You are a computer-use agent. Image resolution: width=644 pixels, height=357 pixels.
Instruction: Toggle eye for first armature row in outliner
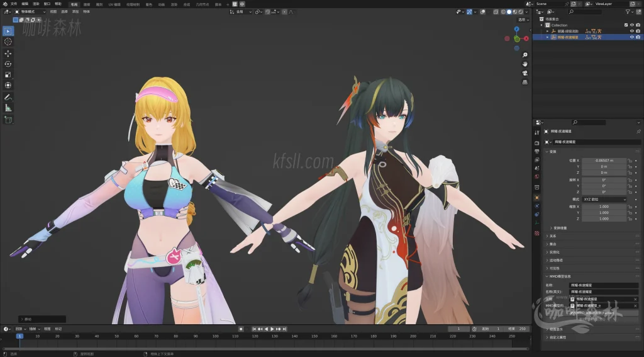pos(632,31)
